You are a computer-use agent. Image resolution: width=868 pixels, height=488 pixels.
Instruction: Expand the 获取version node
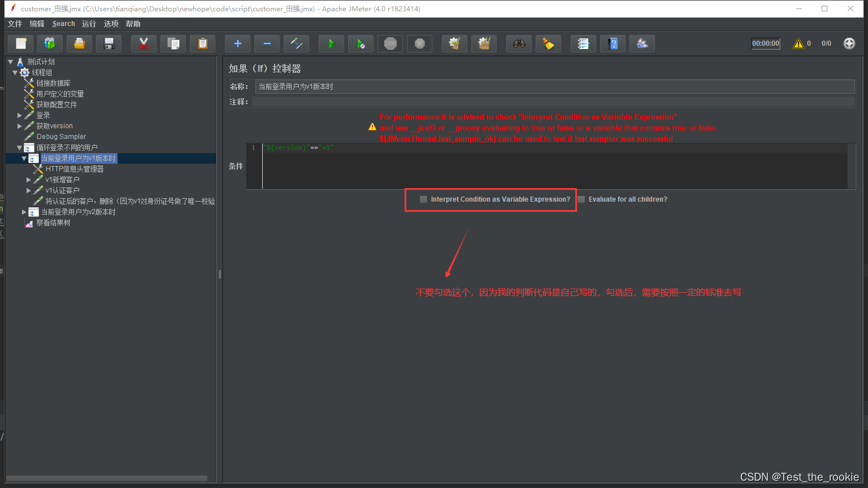tap(19, 126)
